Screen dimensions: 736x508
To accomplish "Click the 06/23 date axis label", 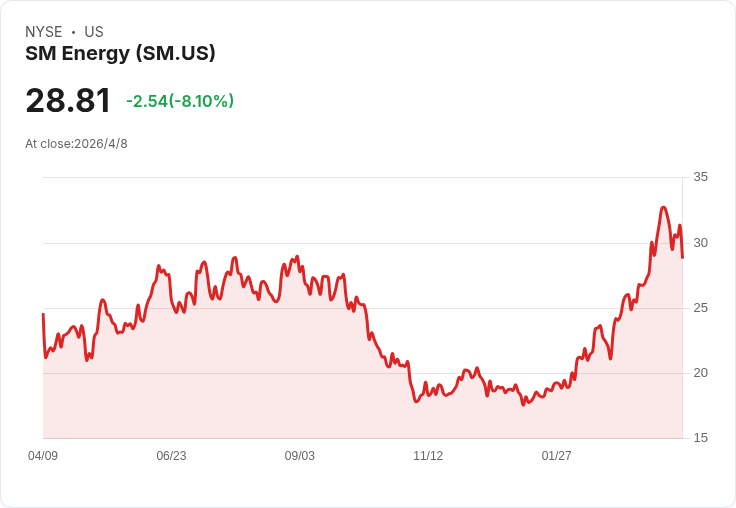I will click(171, 455).
